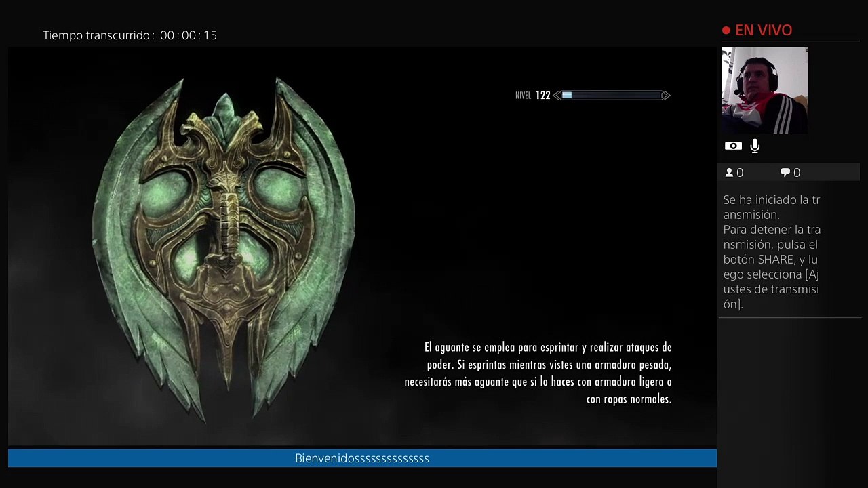Click the 'Se ha iniciado la transmisión' message
The height and width of the screenshot is (488, 868).
tap(772, 207)
